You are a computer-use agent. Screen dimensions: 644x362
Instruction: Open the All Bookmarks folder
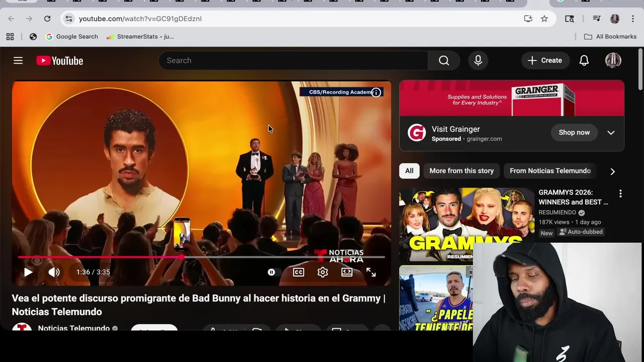610,36
